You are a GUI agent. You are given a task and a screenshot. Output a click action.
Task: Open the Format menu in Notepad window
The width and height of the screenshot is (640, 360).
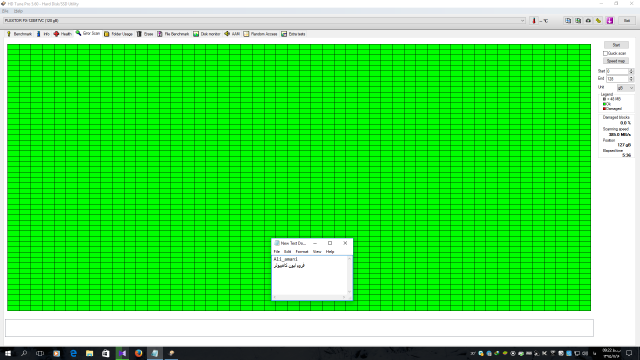302,252
